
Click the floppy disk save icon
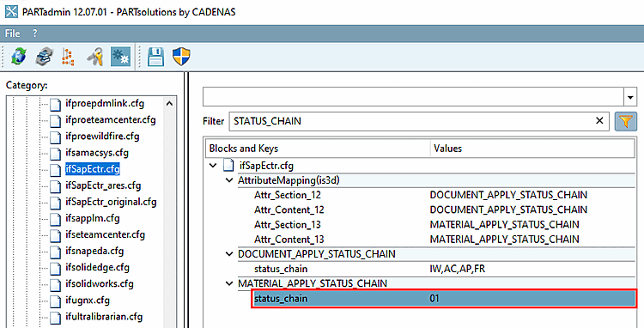[x=155, y=56]
